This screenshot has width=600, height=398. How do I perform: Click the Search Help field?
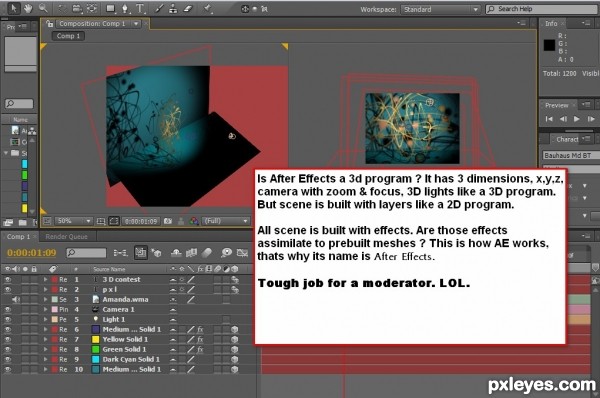point(542,9)
